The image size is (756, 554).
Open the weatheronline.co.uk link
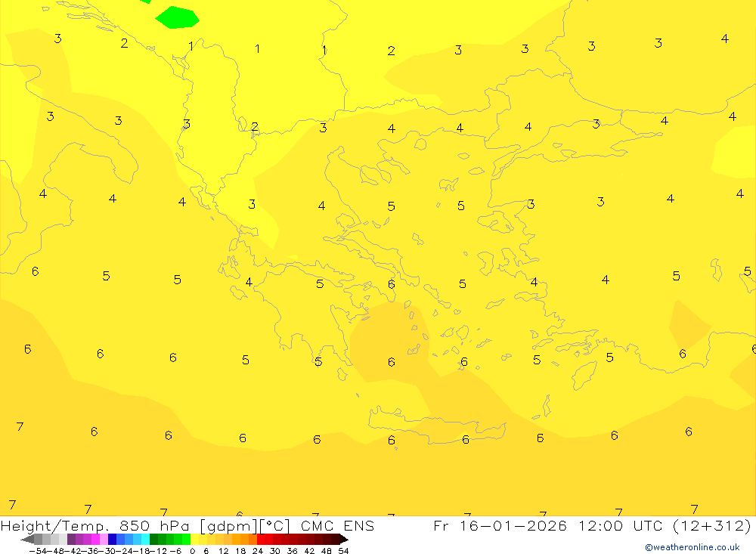(692, 547)
